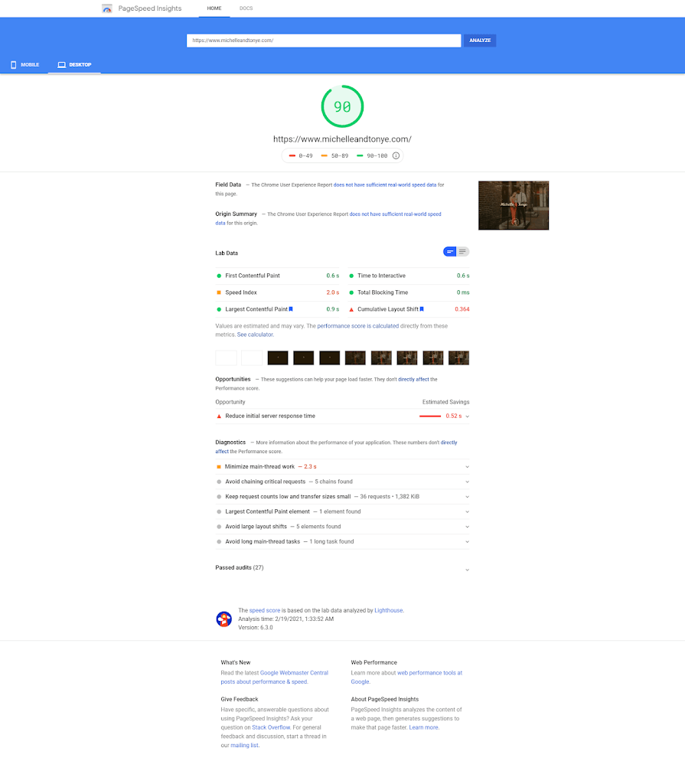Screen dimensions: 685x784
Task: Click the bookmark icon beside Cumulative Layout Shift
Action: click(422, 309)
